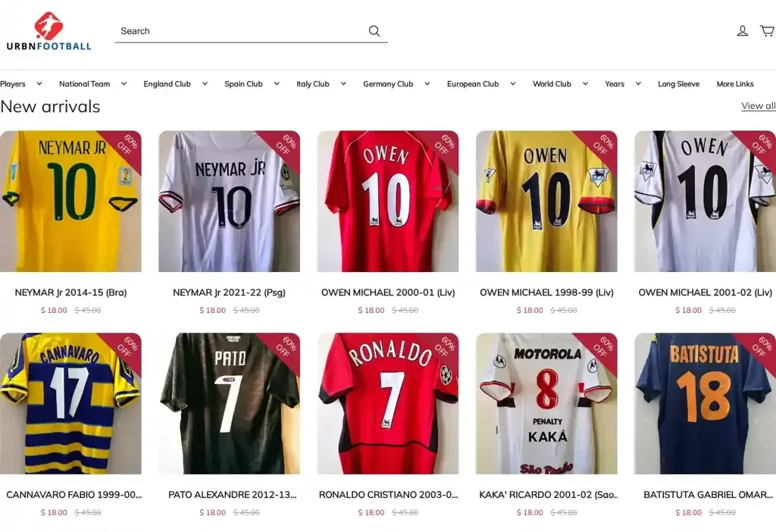Expand the Years dropdown chevron
This screenshot has height=532, width=776.
pos(638,84)
